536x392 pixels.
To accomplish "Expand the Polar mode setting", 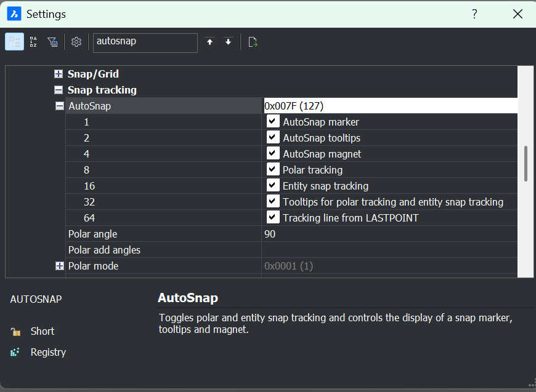I will [x=60, y=266].
